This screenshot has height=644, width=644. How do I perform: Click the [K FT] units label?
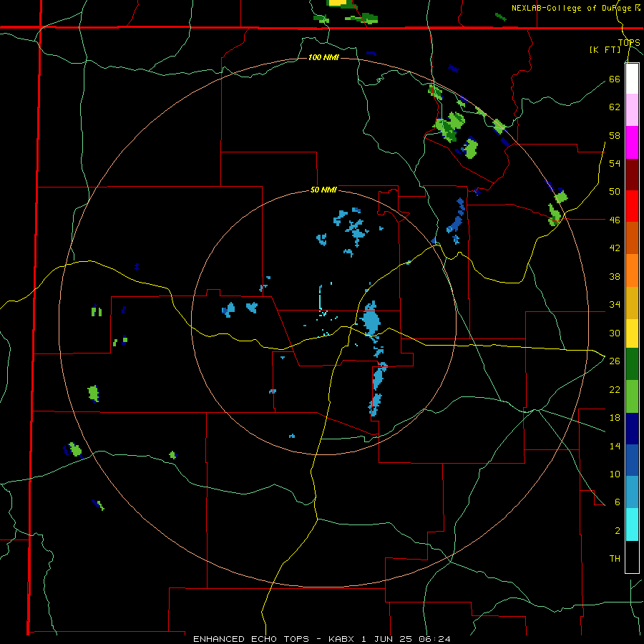tap(605, 50)
